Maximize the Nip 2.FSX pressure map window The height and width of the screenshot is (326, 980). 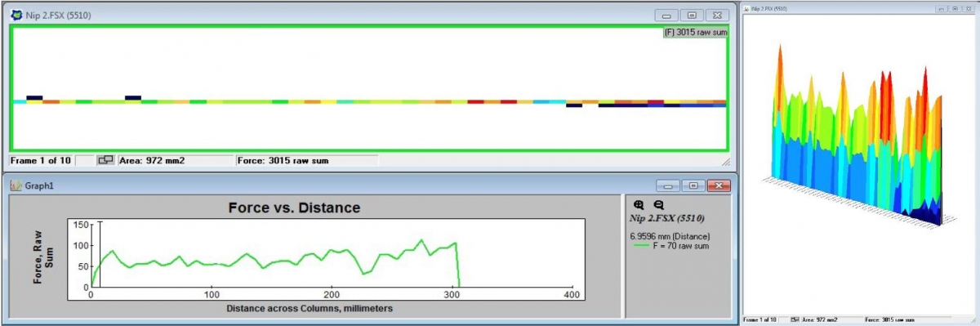(x=692, y=15)
